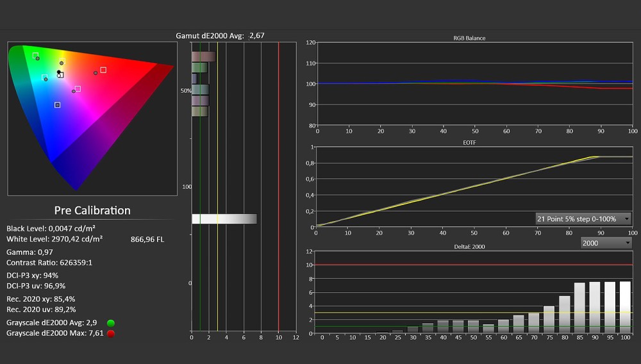The image size is (641, 364).
Task: Select the green primary target square in CIE chart
Action: point(35,55)
